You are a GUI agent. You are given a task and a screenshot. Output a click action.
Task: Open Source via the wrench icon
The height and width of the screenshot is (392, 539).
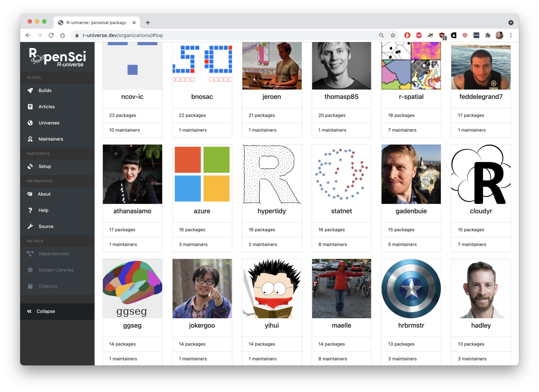click(30, 226)
